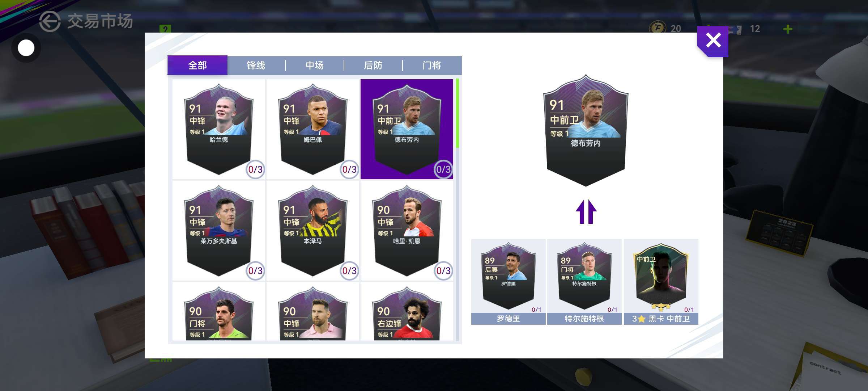Open the 后防 tab
The width and height of the screenshot is (868, 391).
tap(373, 66)
